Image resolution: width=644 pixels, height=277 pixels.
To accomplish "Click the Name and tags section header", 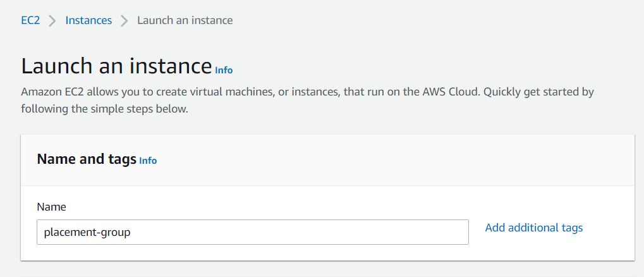I will (87, 159).
